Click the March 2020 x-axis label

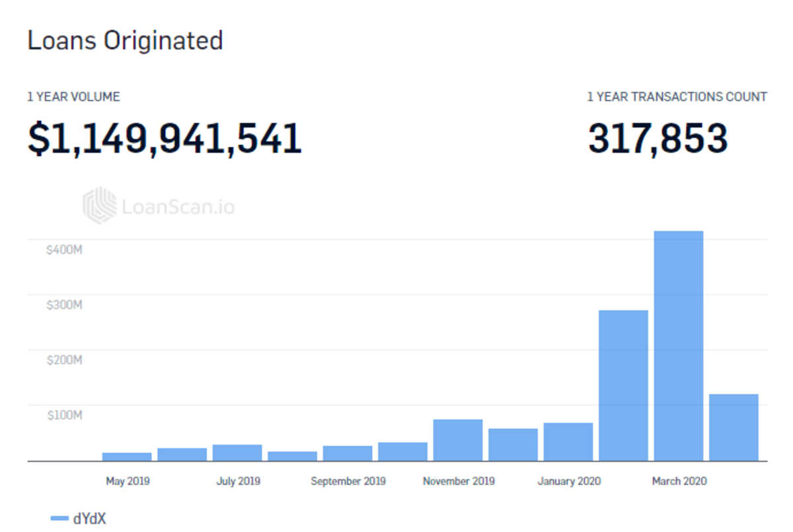coord(679,481)
